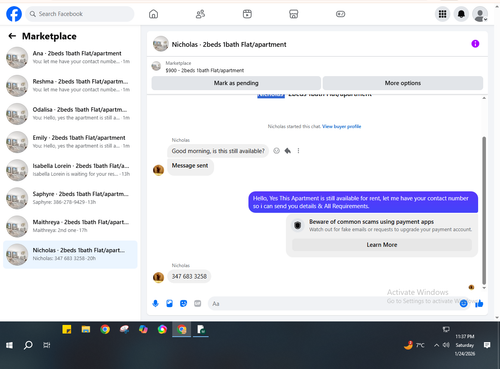Open conversation information purple icon

click(x=475, y=44)
